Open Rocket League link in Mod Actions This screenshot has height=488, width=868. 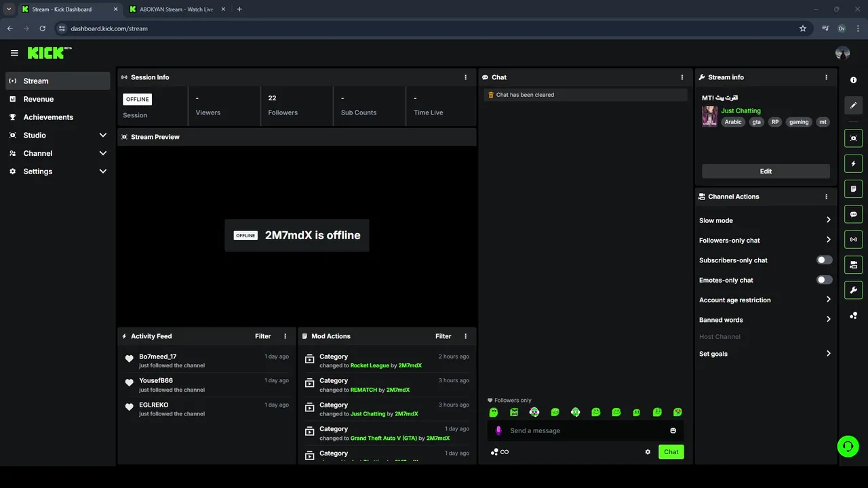(370, 365)
